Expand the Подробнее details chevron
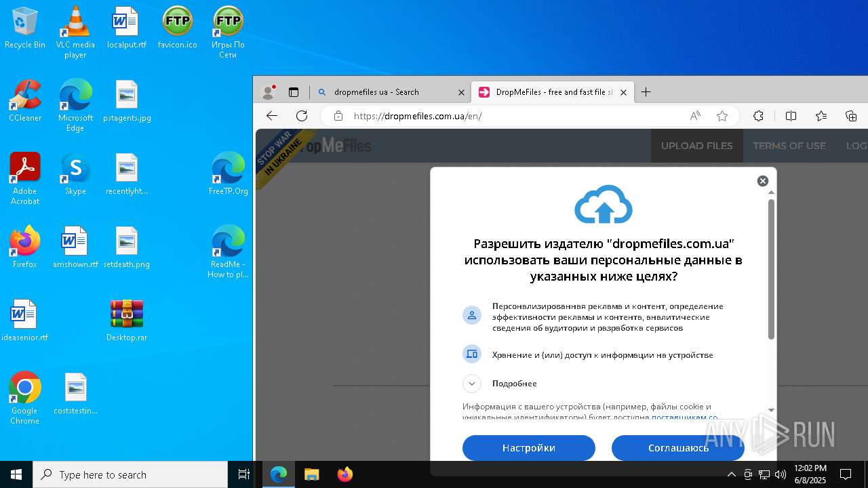 click(x=472, y=384)
